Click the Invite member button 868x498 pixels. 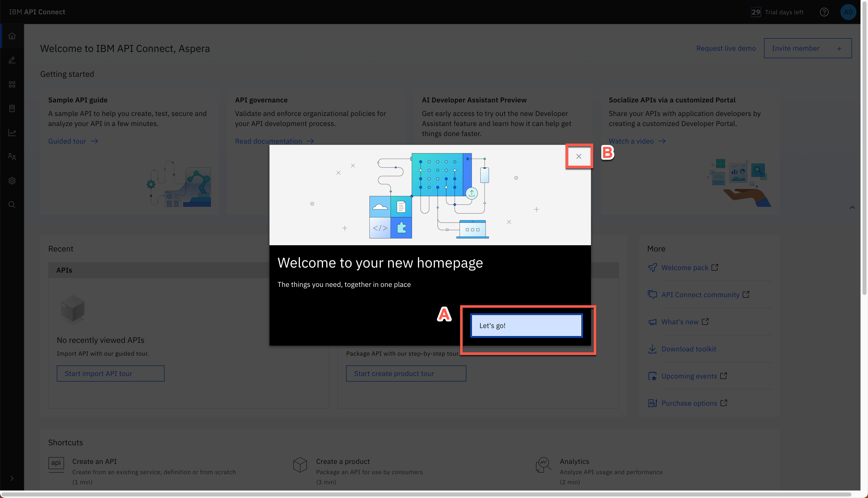(807, 48)
